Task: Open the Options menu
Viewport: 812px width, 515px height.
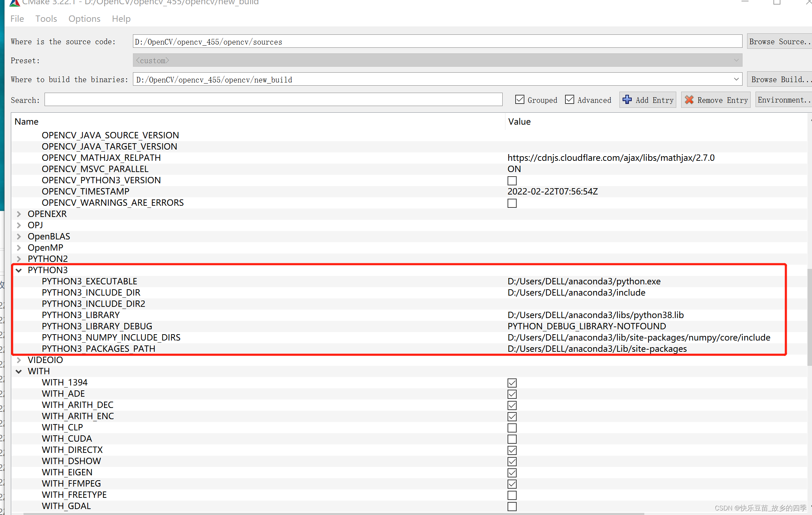Action: click(x=84, y=19)
